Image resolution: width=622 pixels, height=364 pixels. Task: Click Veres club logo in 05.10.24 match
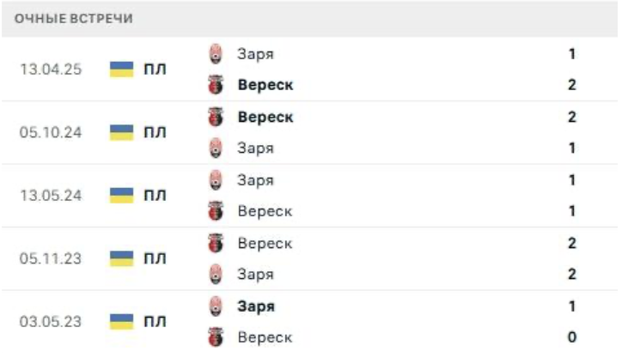click(215, 117)
